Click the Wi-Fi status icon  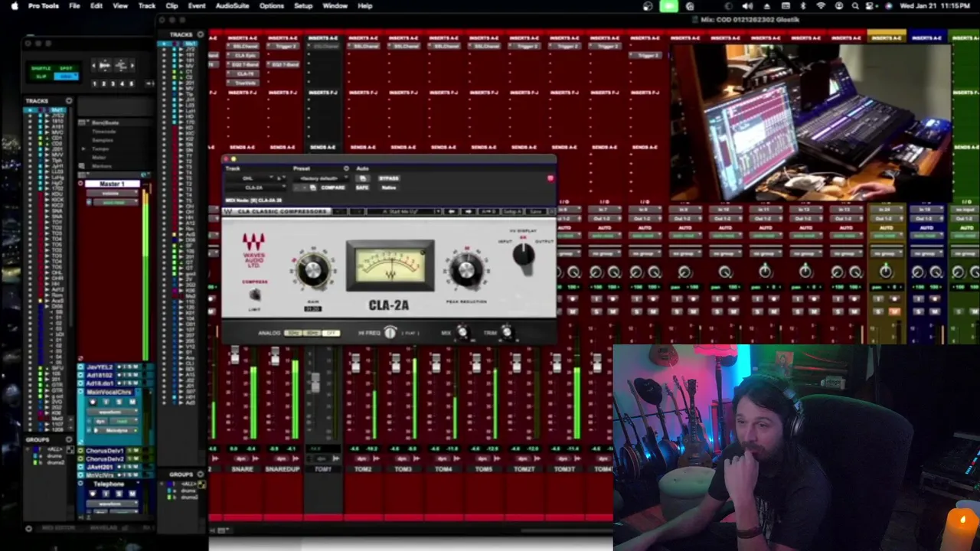821,5
